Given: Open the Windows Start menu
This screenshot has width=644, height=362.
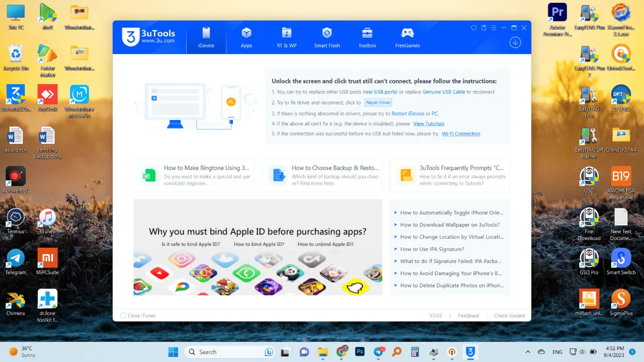Looking at the screenshot, I should (173, 352).
